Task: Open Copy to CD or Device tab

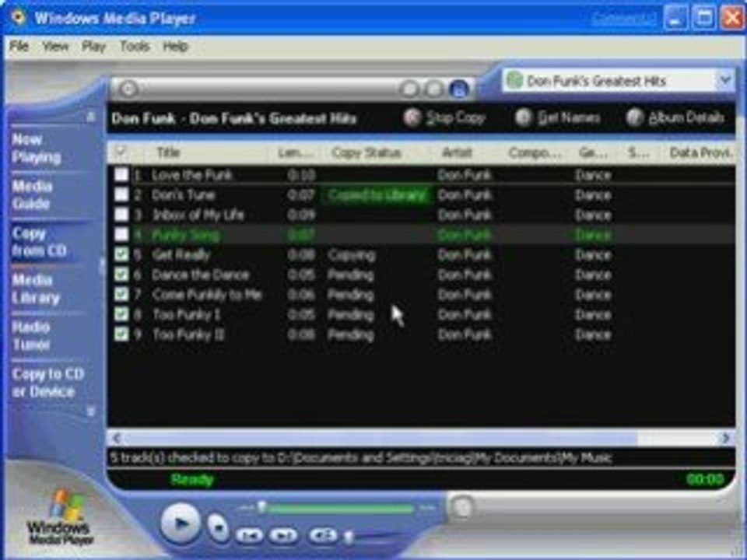Action: (47, 383)
